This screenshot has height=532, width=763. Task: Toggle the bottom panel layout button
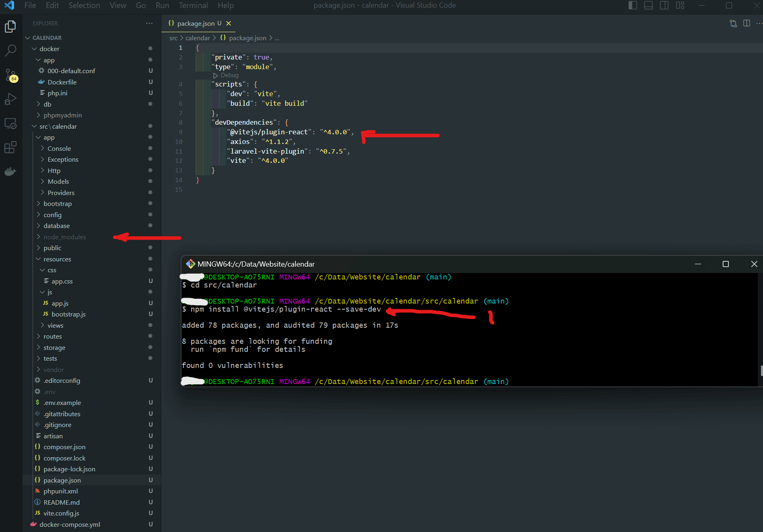tap(648, 6)
